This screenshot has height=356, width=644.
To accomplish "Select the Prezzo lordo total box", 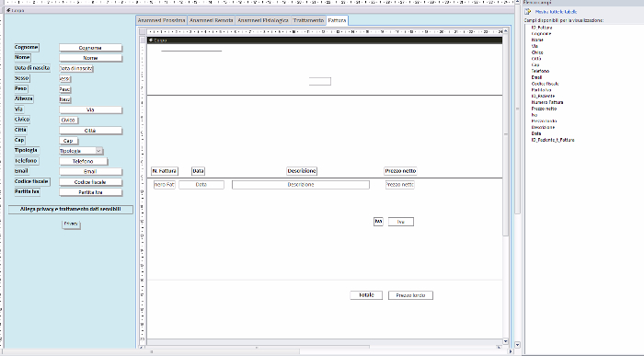I will 410,295.
